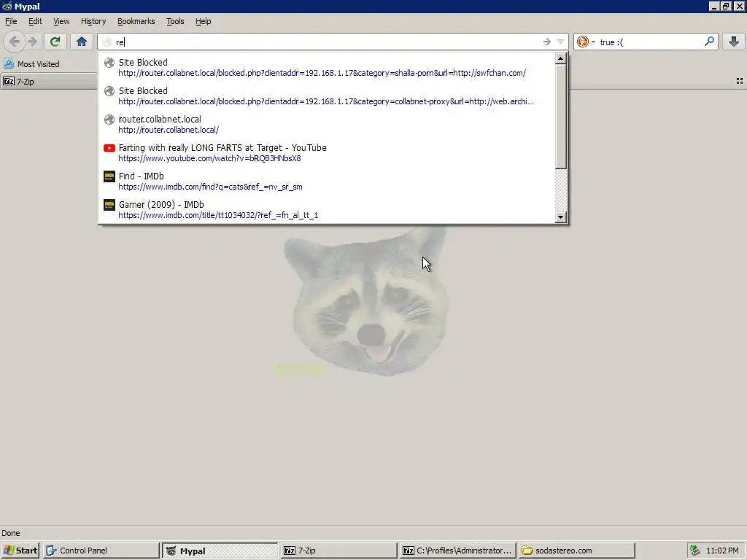
Task: Select the 7-Zip browser tab
Action: click(x=47, y=82)
